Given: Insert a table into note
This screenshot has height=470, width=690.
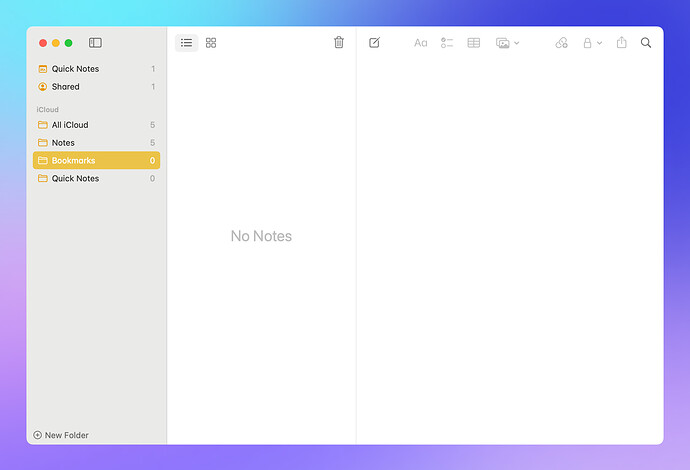Looking at the screenshot, I should point(474,43).
